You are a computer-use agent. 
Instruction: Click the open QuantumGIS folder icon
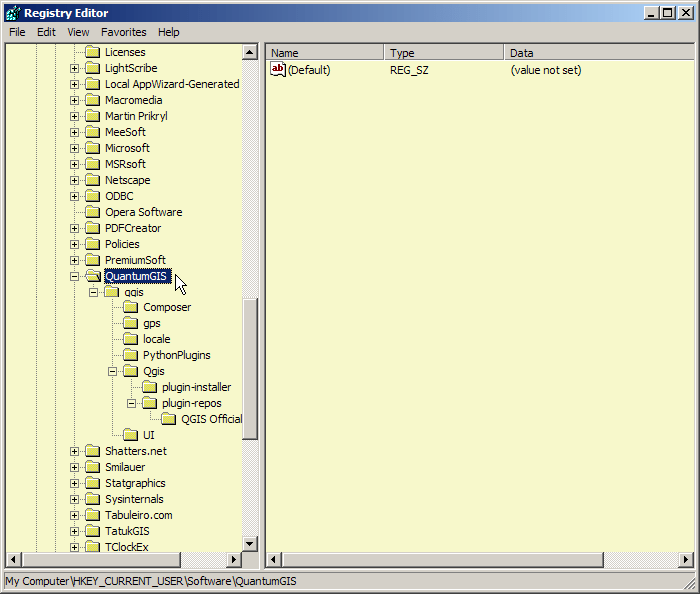pos(93,276)
